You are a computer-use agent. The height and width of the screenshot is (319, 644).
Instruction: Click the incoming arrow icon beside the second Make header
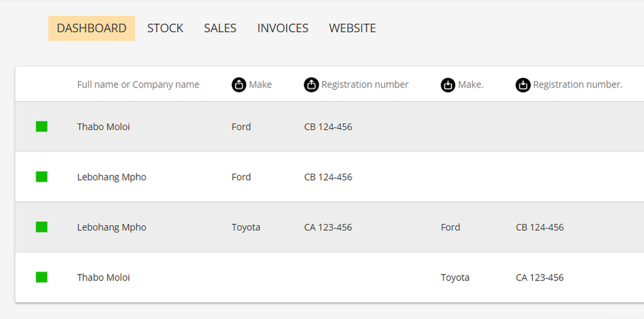tap(448, 85)
